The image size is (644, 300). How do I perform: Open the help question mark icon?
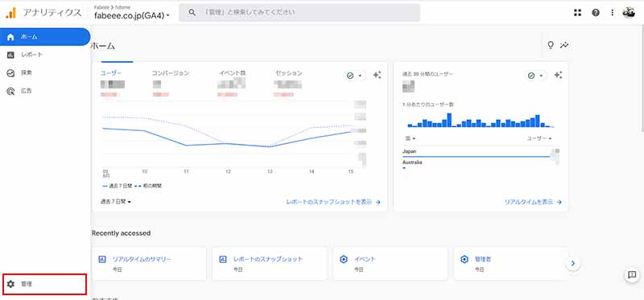(596, 13)
